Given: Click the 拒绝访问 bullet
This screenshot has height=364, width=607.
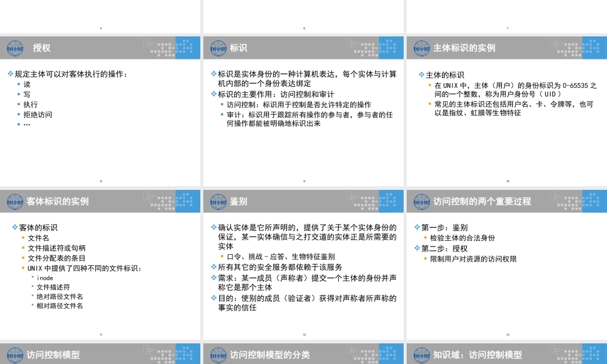Looking at the screenshot, I should click(x=38, y=115).
